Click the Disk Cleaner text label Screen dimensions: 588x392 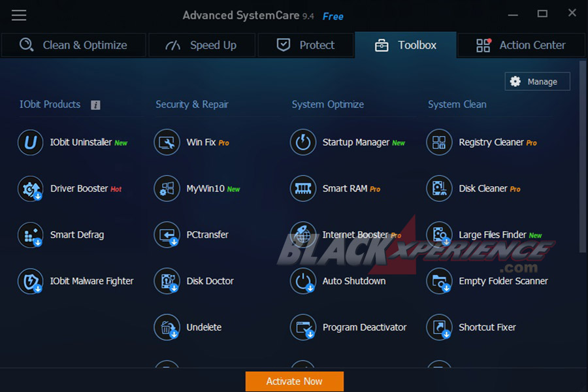483,189
